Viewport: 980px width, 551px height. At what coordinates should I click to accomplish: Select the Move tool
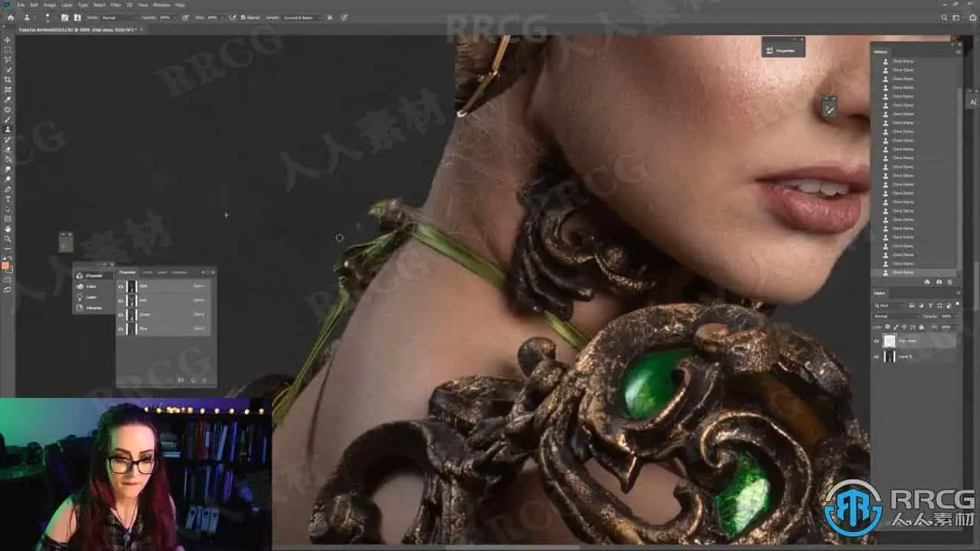click(8, 40)
